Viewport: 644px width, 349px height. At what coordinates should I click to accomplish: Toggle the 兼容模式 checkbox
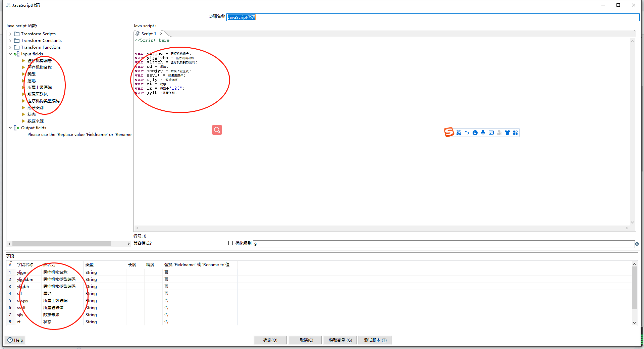[x=230, y=243]
